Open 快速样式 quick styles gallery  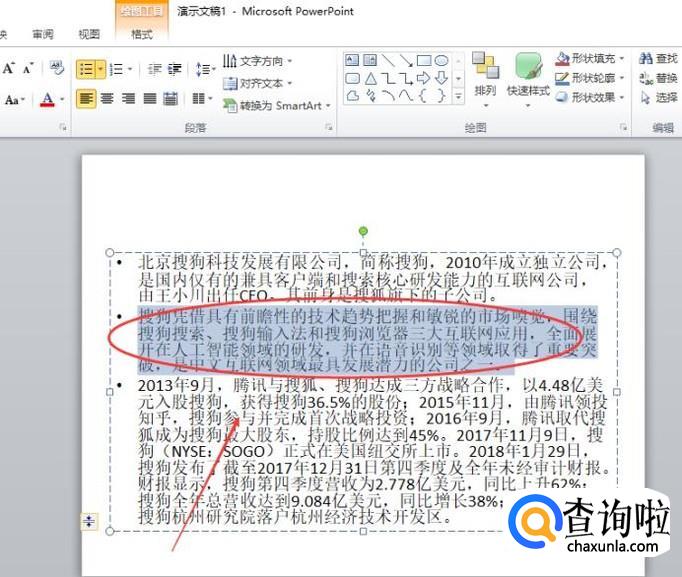[528, 80]
